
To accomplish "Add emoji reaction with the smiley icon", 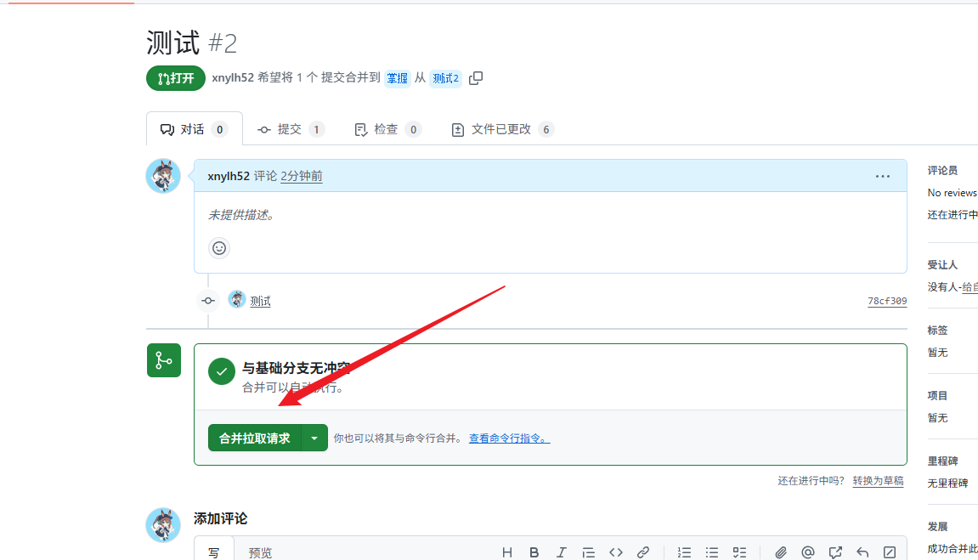I will [x=219, y=248].
